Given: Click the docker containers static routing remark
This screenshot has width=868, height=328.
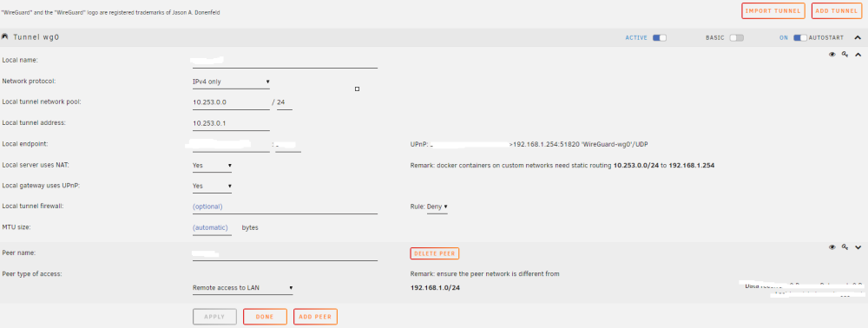Looking at the screenshot, I should [562, 166].
